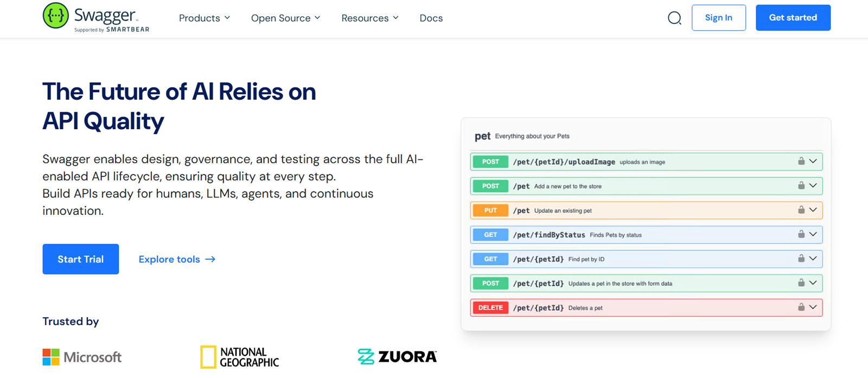868x378 pixels.
Task: Expand the /pet/findByStatus endpoint chevron
Action: point(813,234)
